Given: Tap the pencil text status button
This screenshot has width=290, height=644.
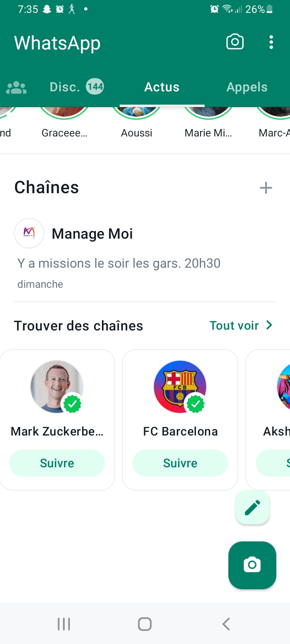Looking at the screenshot, I should 252,508.
